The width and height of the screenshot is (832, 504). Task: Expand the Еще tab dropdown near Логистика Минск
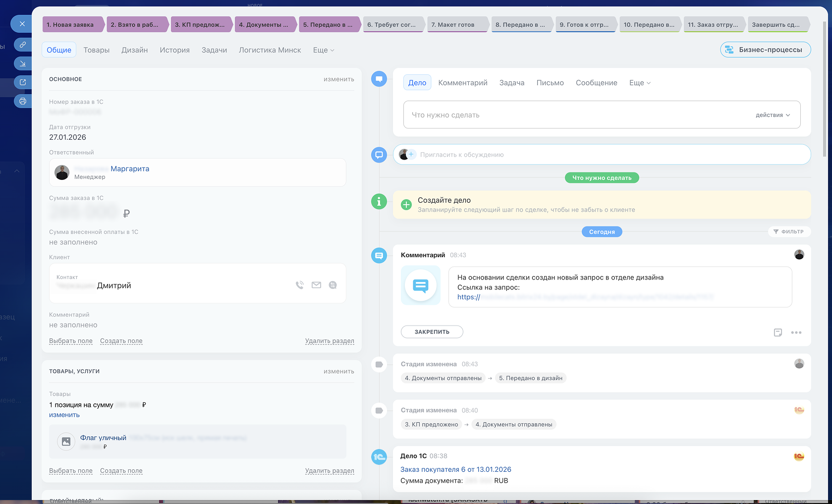(324, 50)
